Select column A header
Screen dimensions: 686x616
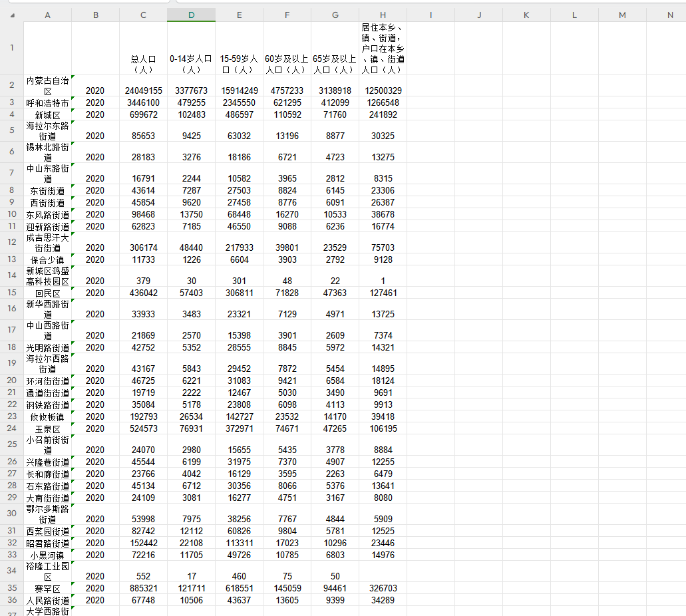47,15
